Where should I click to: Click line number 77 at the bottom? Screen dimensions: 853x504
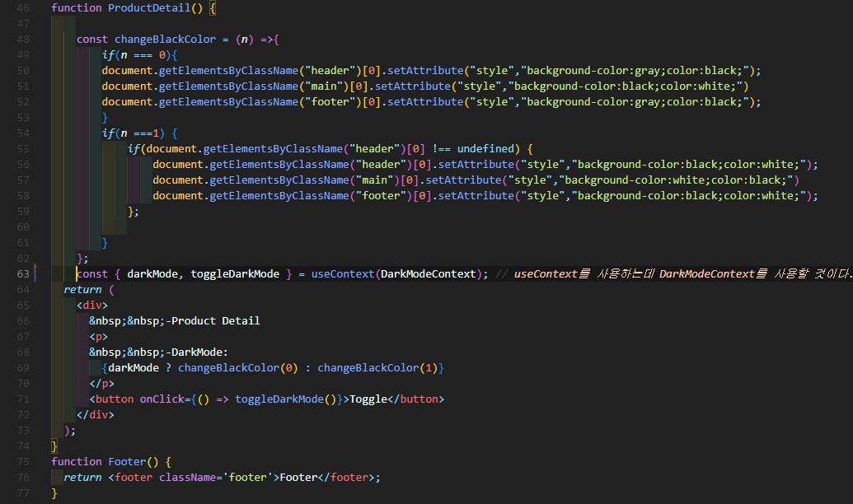(22, 492)
